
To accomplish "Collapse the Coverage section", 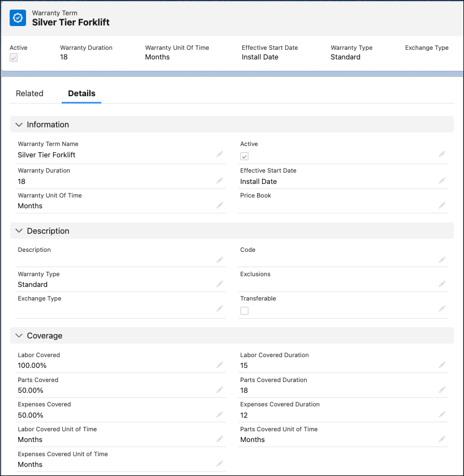I will 19,336.
